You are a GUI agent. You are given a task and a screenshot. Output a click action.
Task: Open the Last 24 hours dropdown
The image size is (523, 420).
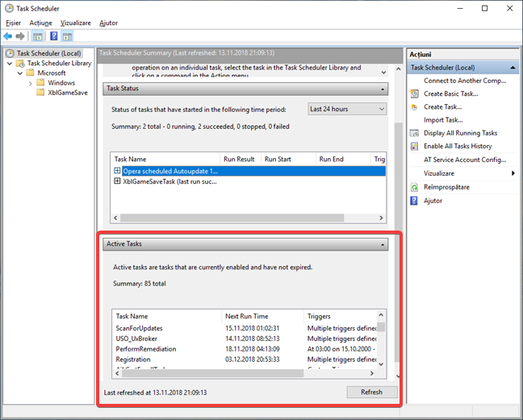point(347,109)
